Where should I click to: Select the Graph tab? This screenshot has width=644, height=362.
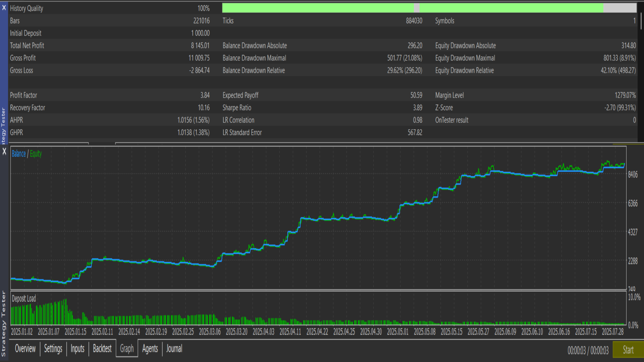127,349
